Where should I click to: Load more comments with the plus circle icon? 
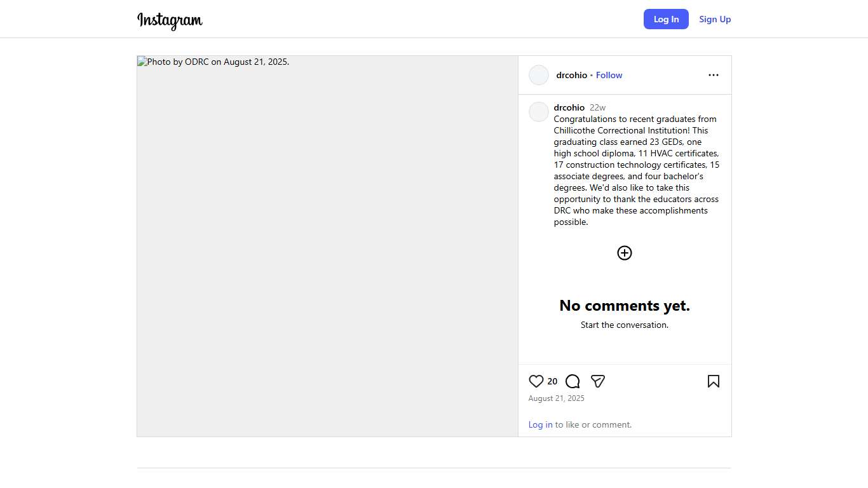625,253
